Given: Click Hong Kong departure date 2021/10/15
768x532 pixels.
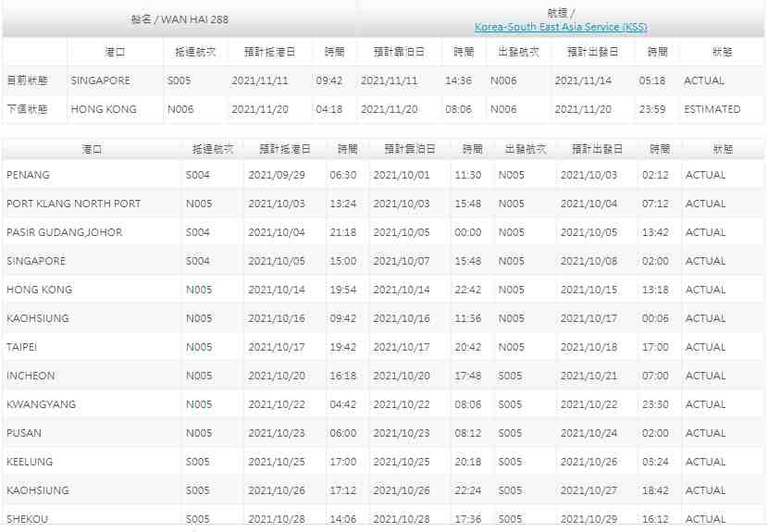Looking at the screenshot, I should point(589,290).
